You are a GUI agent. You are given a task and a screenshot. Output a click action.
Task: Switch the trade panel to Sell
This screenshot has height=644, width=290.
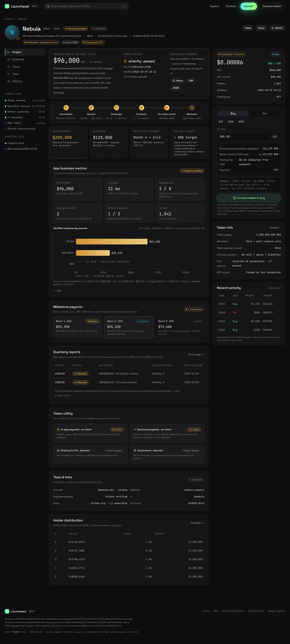(265, 114)
